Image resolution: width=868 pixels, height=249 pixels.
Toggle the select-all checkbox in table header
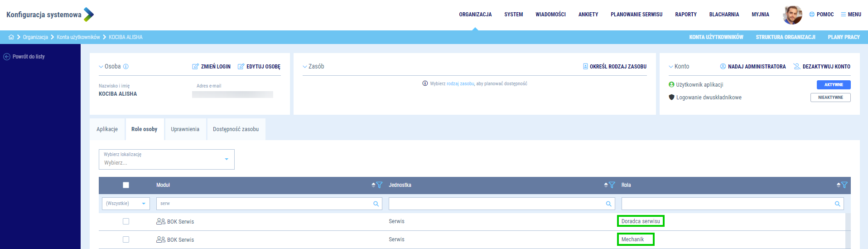click(x=126, y=185)
